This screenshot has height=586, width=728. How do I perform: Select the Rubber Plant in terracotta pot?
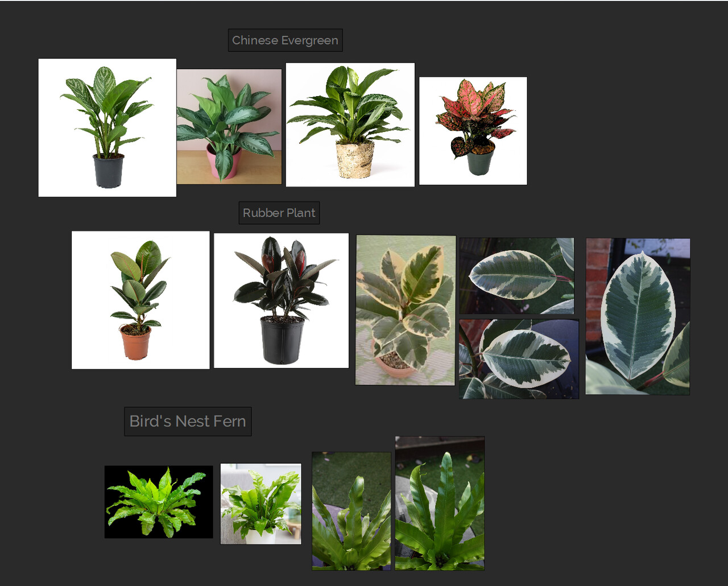(140, 300)
